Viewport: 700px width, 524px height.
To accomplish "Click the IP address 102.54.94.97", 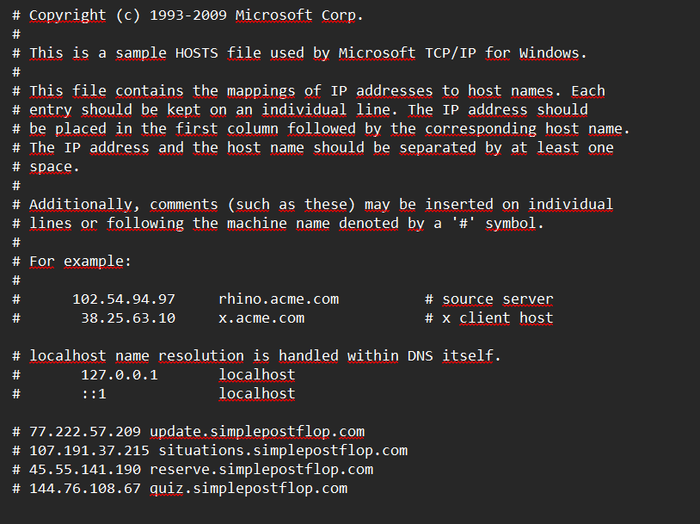I will click(124, 299).
